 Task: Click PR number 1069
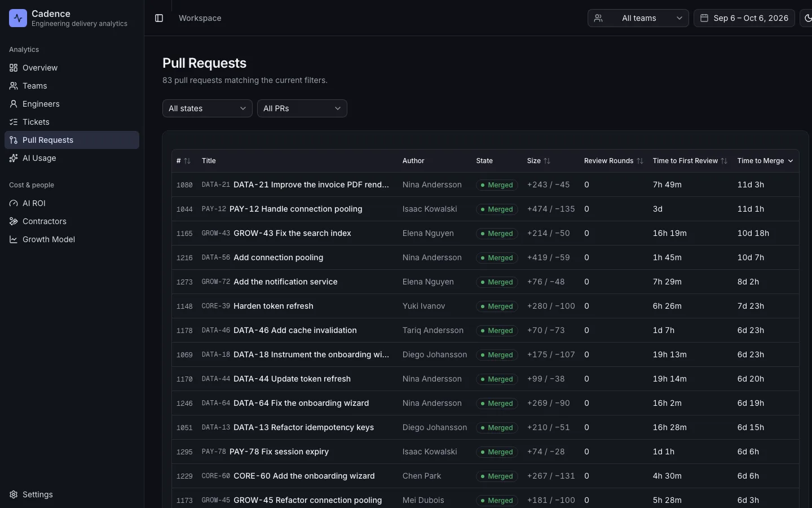click(184, 355)
